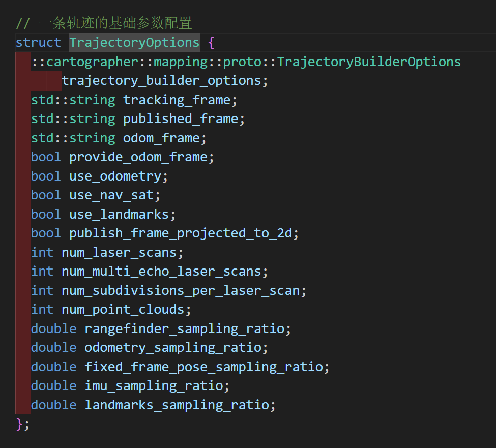Click the TrajectoryBuilderOptions type name

coord(369,62)
